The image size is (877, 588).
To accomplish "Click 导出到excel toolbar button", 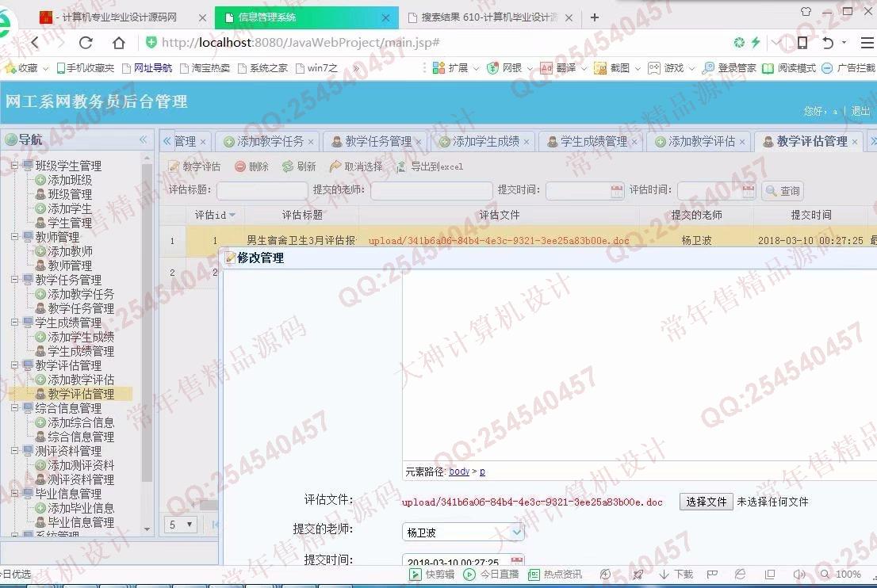I will 430,166.
